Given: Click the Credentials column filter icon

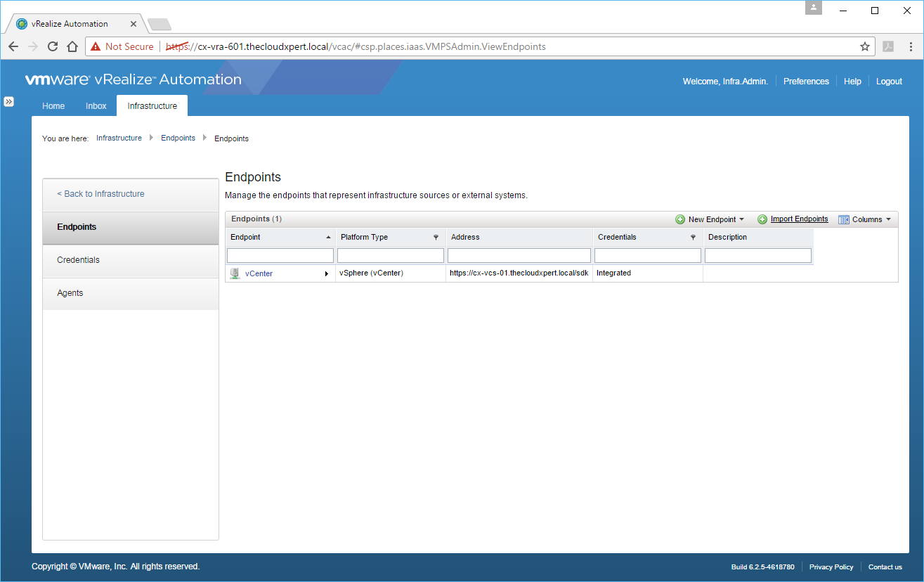Looking at the screenshot, I should 693,238.
